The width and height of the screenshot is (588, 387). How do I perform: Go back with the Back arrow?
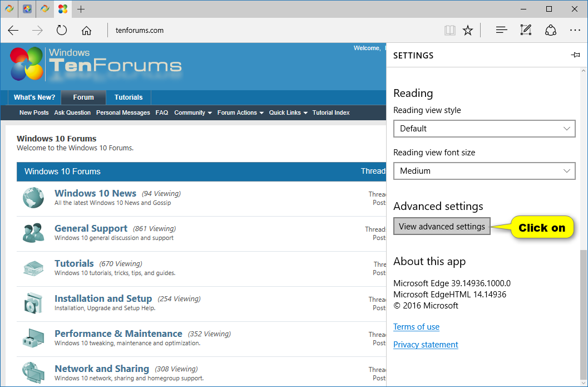point(13,31)
